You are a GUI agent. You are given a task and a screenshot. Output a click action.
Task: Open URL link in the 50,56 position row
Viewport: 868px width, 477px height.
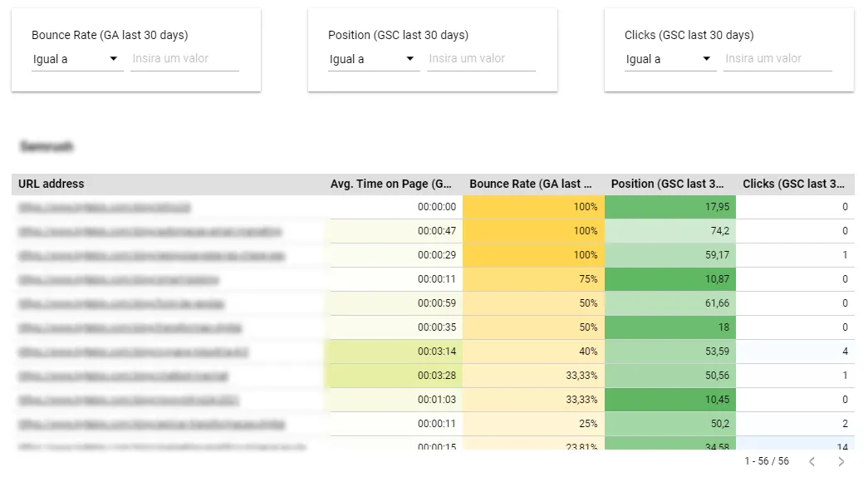pos(123,376)
